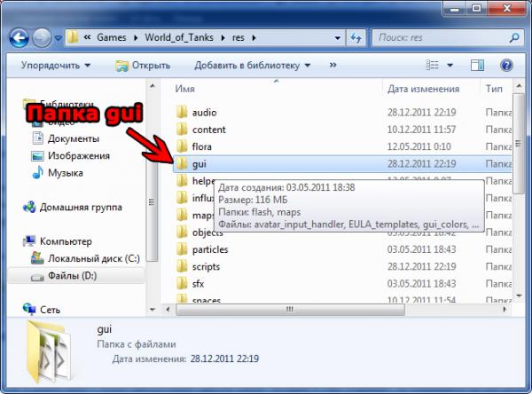Viewport: 532px width, 394px height.
Task: Expand the arrow after res breadcrumb
Action: pyautogui.click(x=254, y=37)
